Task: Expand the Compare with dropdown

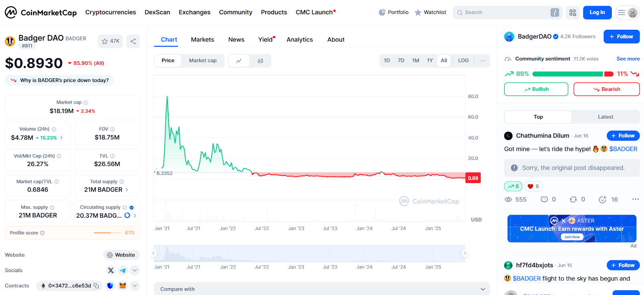Action: [x=322, y=289]
